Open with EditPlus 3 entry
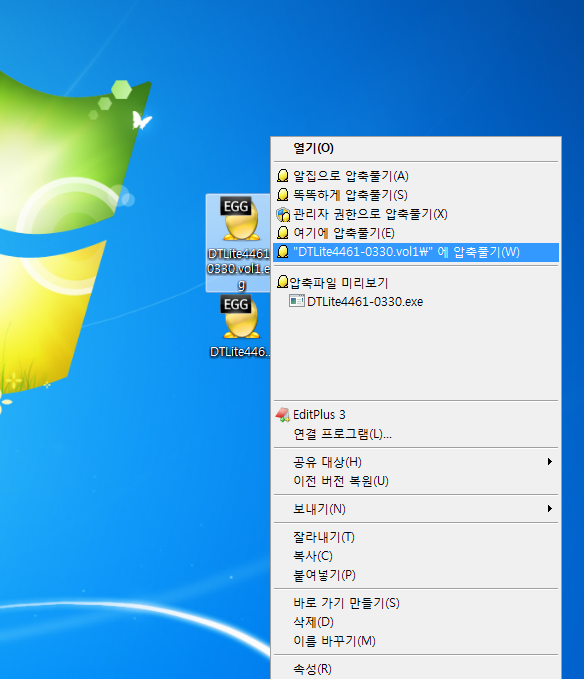The image size is (584, 679). coord(416,415)
